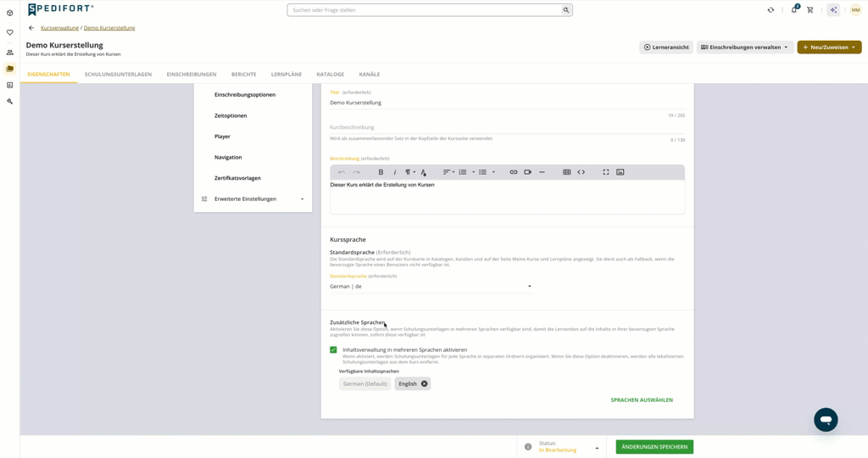Switch to the Lernpläne tab
The height and width of the screenshot is (458, 868).
click(287, 74)
